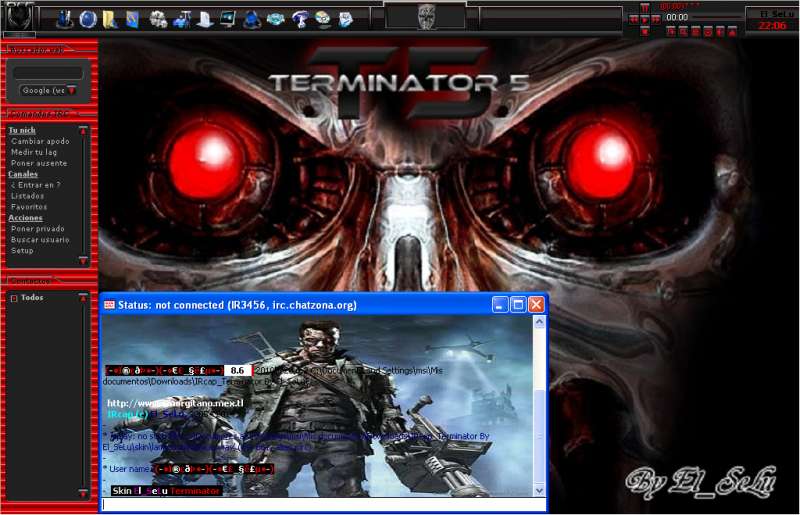Click the fast-forward button in the player

tap(656, 20)
